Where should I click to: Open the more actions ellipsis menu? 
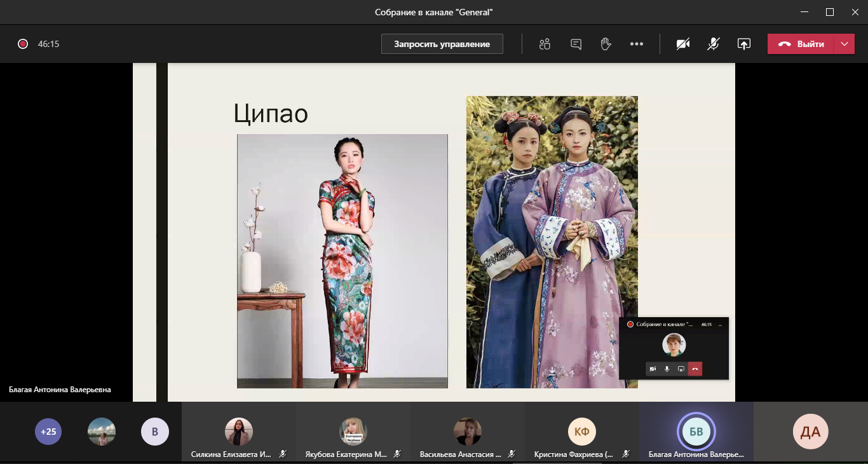tap(637, 44)
